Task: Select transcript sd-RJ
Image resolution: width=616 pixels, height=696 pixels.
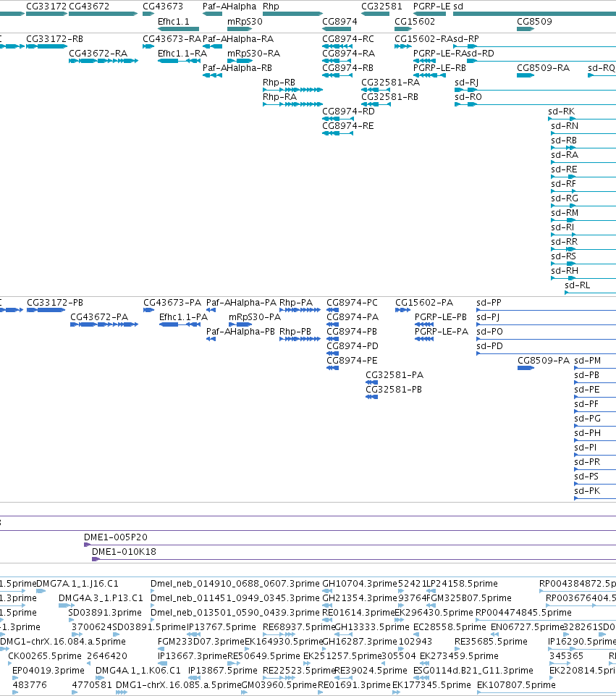Action: pyautogui.click(x=467, y=83)
